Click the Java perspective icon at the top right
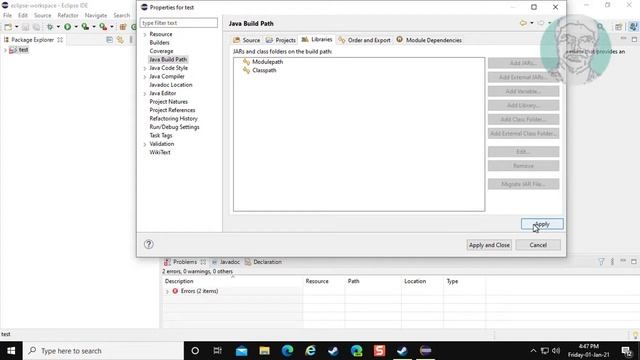The image size is (640, 360). (633, 27)
